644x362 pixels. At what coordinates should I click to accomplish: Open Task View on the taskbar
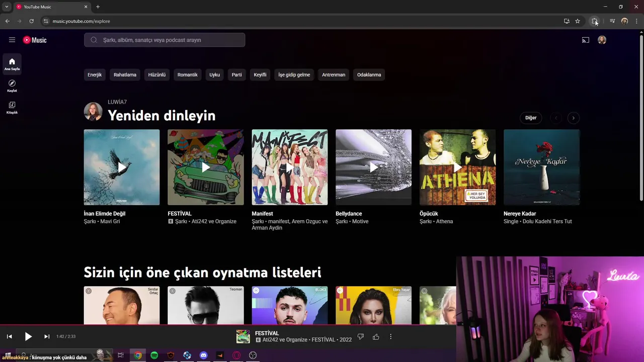point(120,355)
